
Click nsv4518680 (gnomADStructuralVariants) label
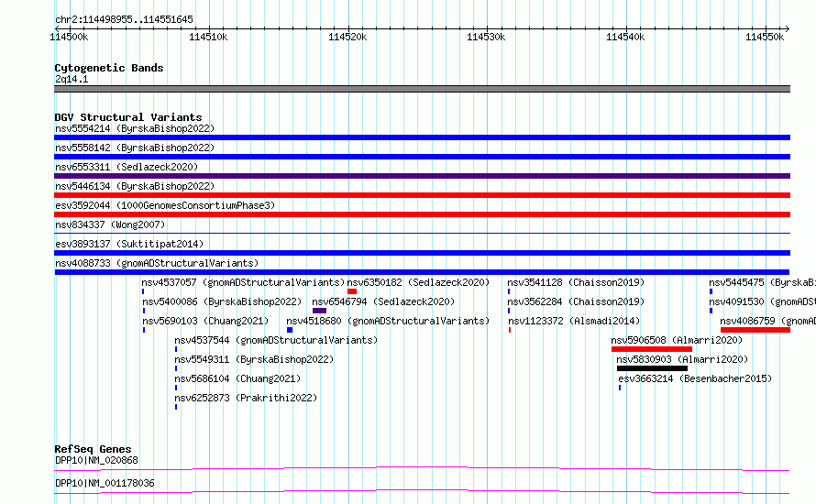pos(388,321)
